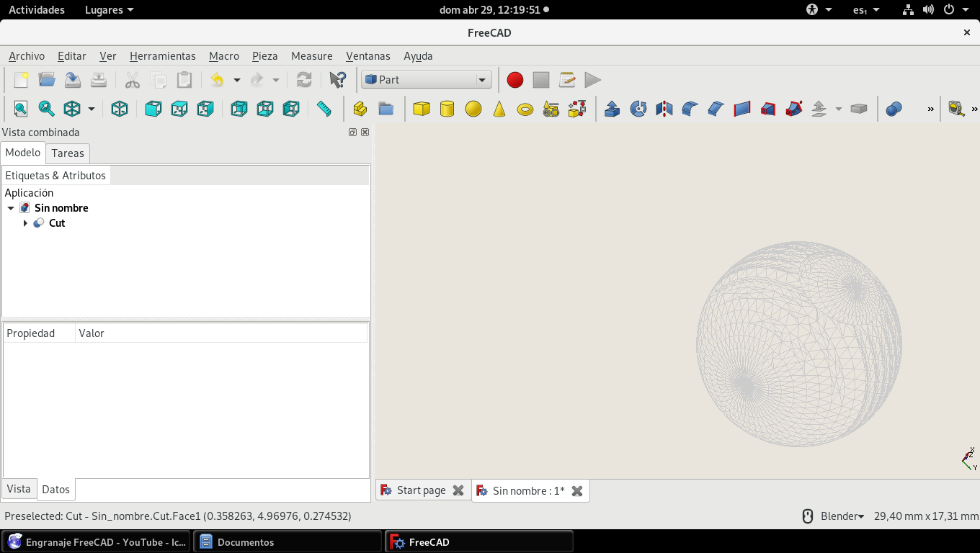
Task: Switch to the Start page tab
Action: (x=422, y=490)
